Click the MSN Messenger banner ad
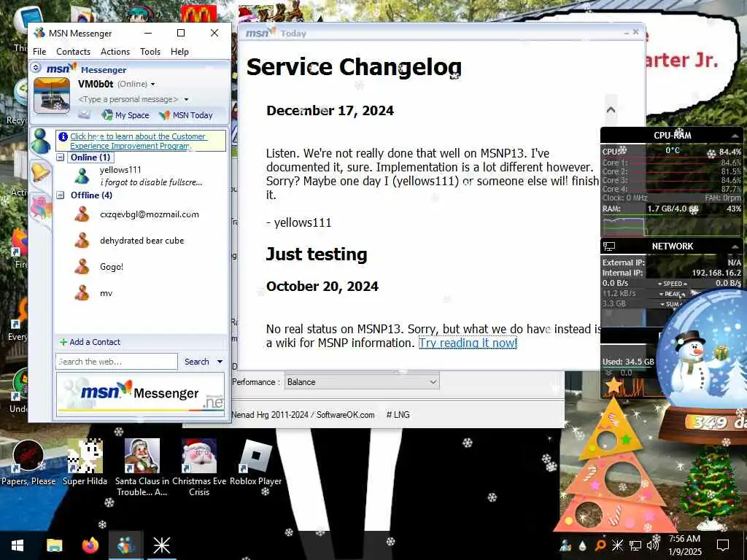This screenshot has height=560, width=747. (x=141, y=394)
